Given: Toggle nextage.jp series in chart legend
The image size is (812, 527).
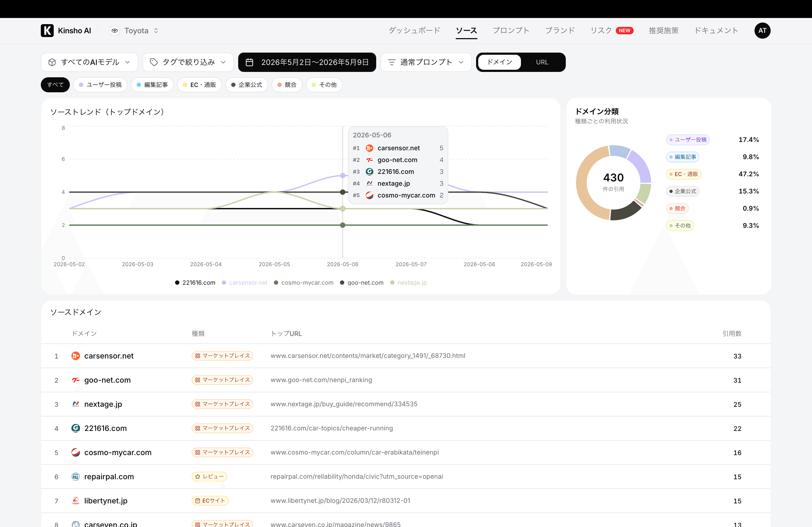Looking at the screenshot, I should pyautogui.click(x=408, y=283).
